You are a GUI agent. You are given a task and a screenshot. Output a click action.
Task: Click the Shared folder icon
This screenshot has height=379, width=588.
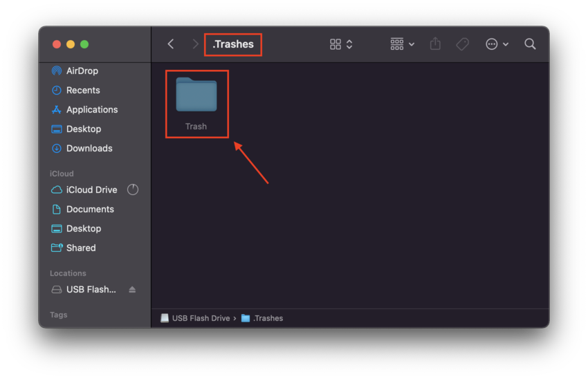pos(57,248)
